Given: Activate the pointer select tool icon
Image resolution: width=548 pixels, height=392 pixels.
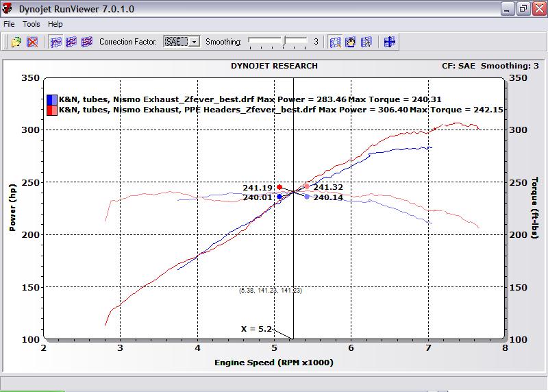Looking at the screenshot, I should (x=366, y=42).
